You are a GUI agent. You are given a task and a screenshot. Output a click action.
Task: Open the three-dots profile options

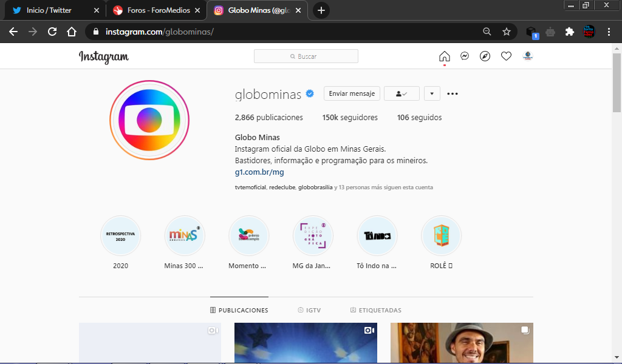452,94
